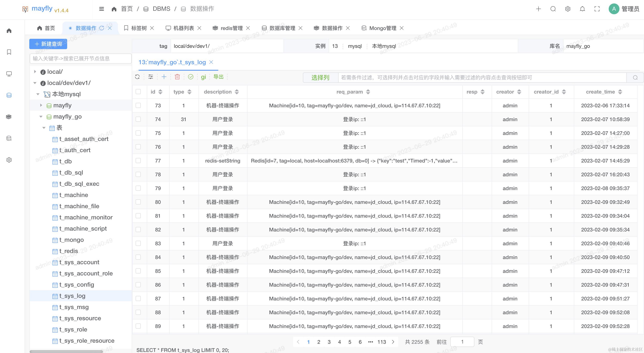Viewport: 644px width, 353px height.
Task: Open the DBMS database icon in sidebar
Action: click(9, 95)
